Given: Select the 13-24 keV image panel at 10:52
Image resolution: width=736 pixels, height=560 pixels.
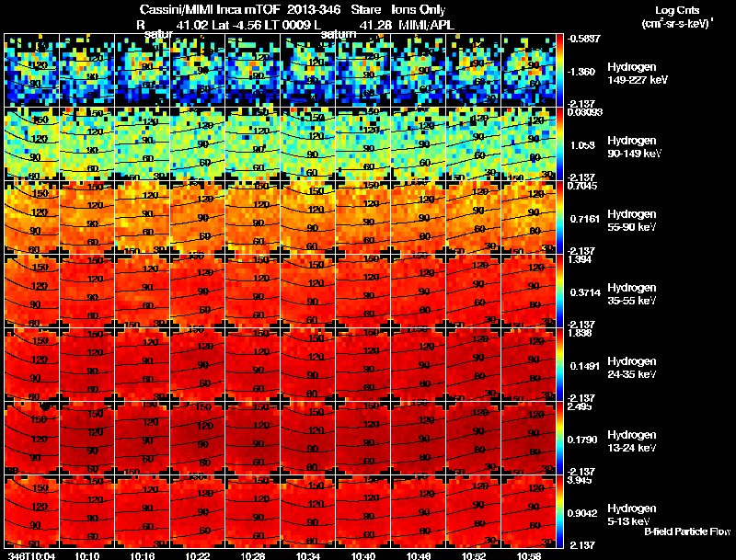Looking at the screenshot, I should tap(474, 439).
